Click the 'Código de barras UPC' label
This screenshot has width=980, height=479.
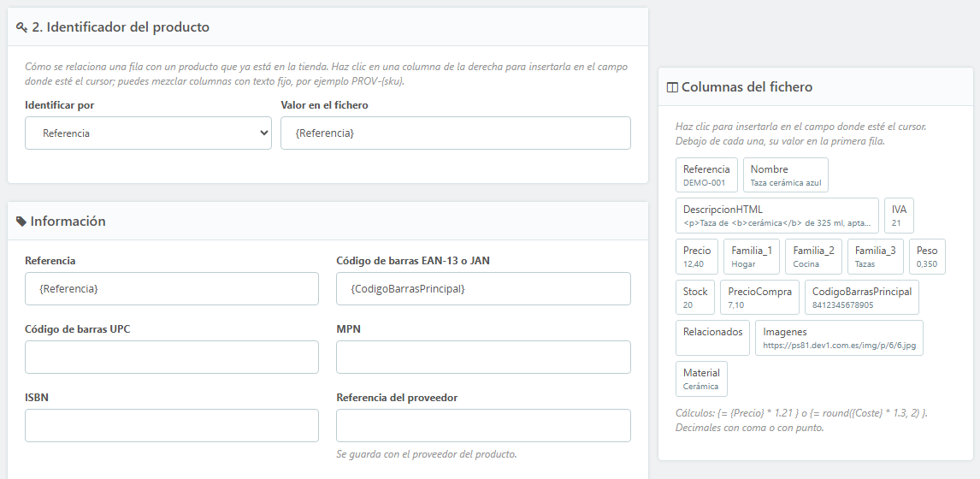(78, 329)
